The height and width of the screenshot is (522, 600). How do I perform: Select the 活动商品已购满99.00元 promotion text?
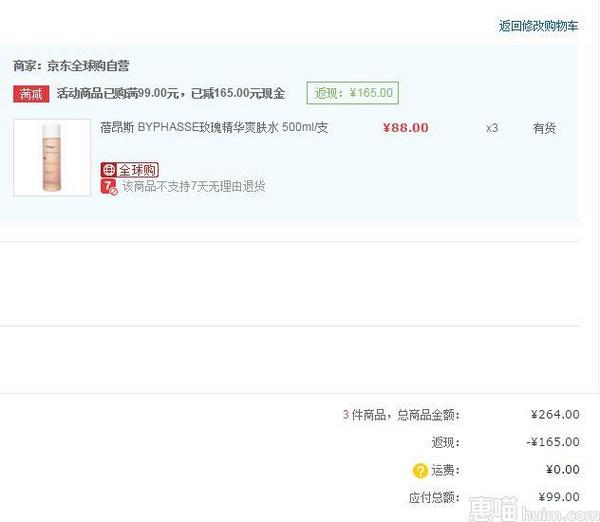[171, 93]
